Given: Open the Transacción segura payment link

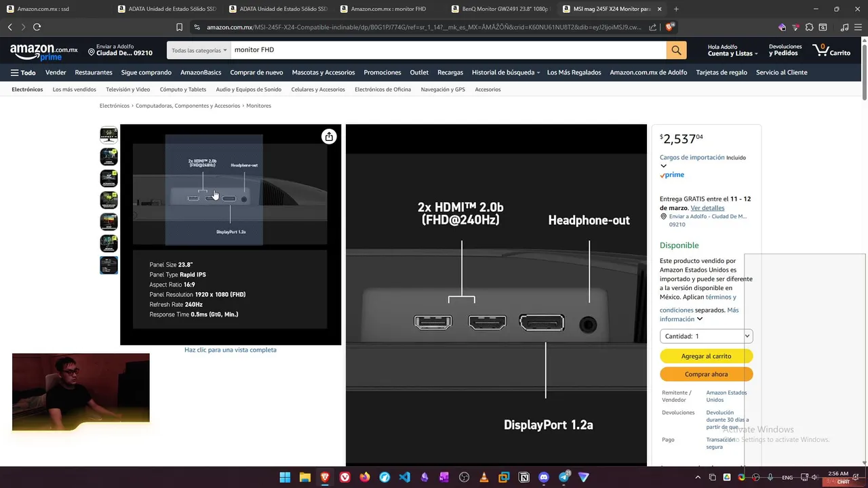Looking at the screenshot, I should 720,443.
